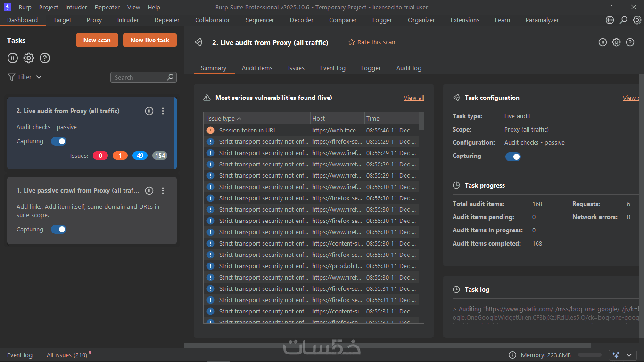Open the Extensions tab

pos(465,20)
